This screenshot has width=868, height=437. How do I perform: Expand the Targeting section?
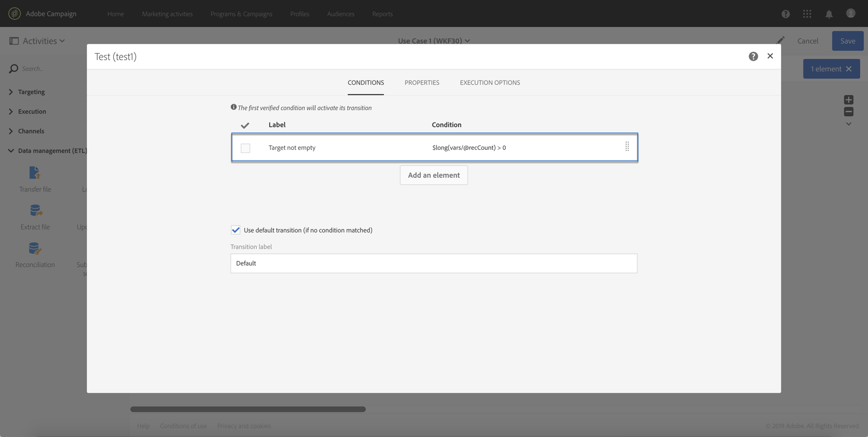click(x=11, y=92)
